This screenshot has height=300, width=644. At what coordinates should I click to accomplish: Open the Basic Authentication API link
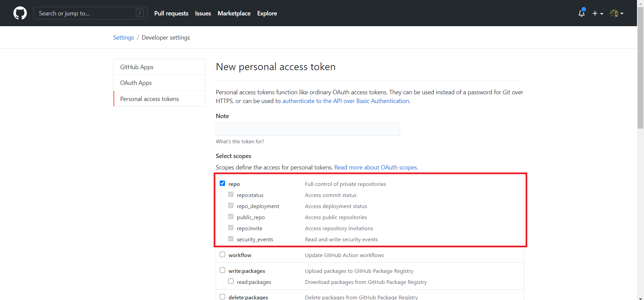point(345,101)
